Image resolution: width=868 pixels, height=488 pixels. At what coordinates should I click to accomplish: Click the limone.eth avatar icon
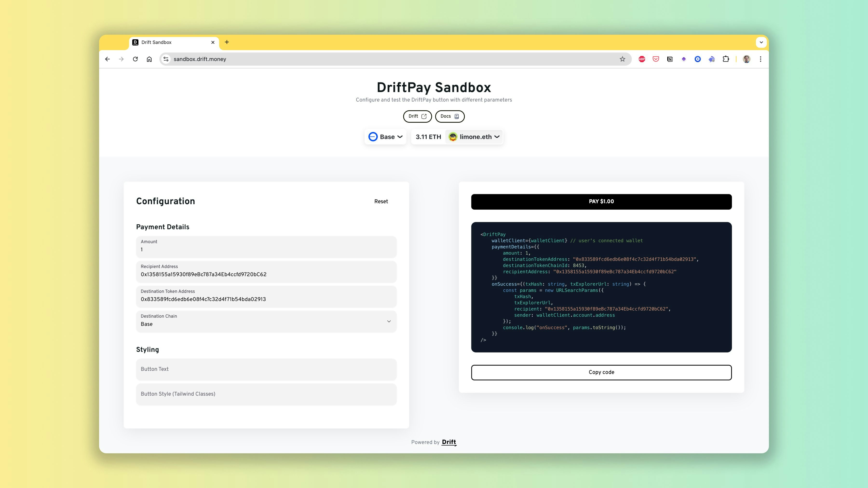click(x=453, y=137)
